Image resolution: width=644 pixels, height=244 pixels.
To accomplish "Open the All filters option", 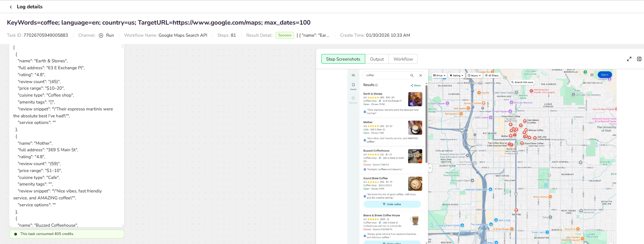I will 492,75.
